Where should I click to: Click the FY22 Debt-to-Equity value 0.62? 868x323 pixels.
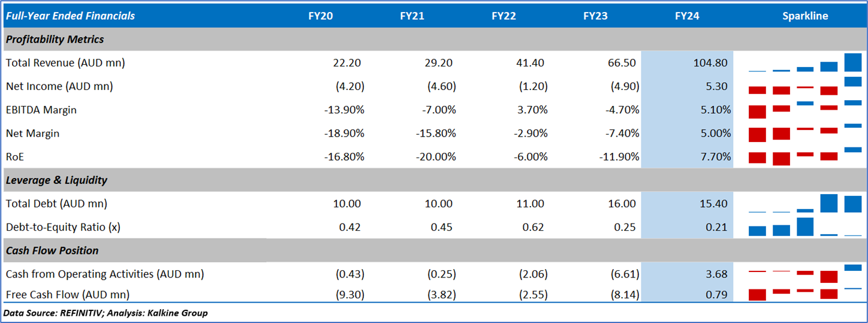[x=530, y=227]
